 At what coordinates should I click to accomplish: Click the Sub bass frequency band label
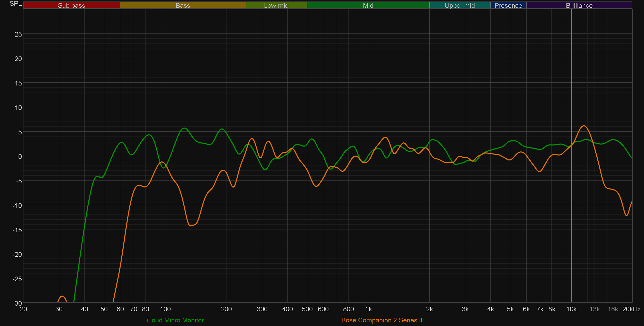click(71, 5)
